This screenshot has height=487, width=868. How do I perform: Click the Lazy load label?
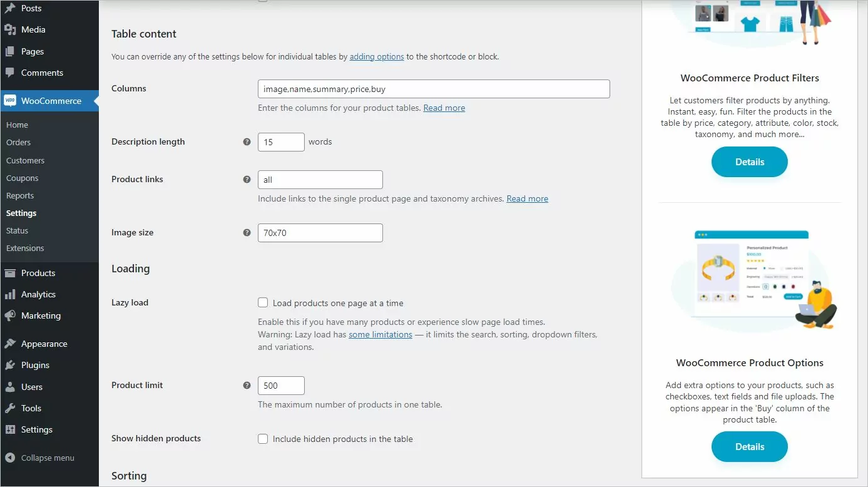click(x=130, y=302)
